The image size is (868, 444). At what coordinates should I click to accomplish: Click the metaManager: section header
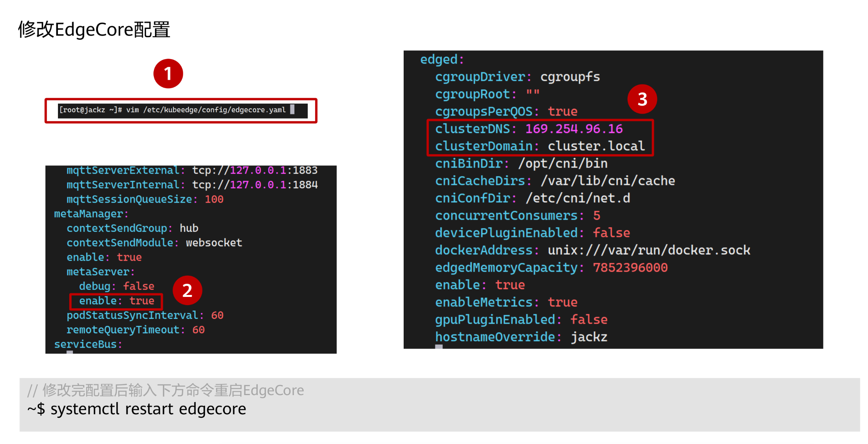click(x=91, y=214)
